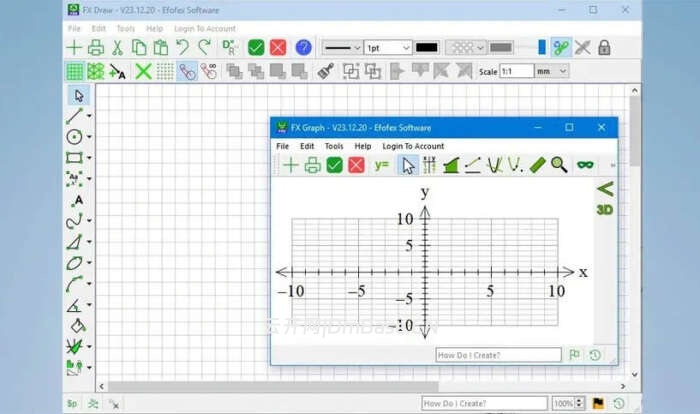Open Tools menu in FX Graph window
The width and height of the screenshot is (700, 414).
pyautogui.click(x=334, y=146)
